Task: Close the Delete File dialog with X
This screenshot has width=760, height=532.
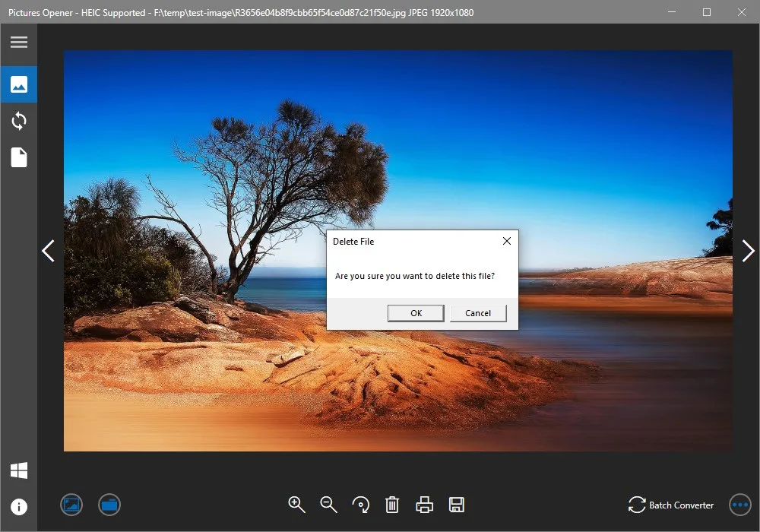Action: pyautogui.click(x=506, y=241)
